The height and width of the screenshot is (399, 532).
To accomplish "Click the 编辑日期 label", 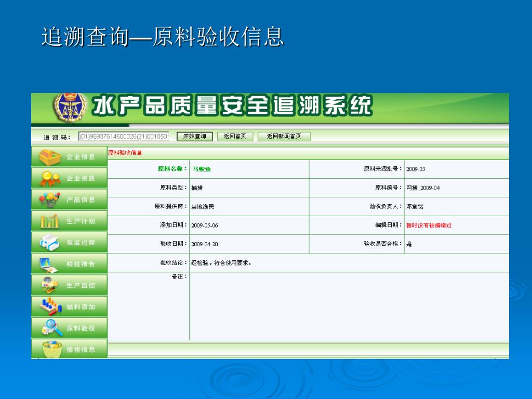I will [389, 224].
